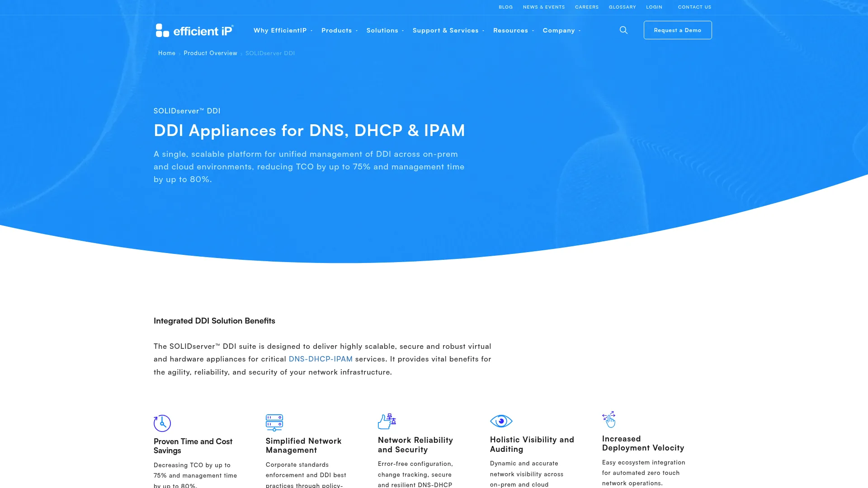Click the clock icon for Time and Cost Savings
The image size is (868, 488).
pyautogui.click(x=162, y=423)
